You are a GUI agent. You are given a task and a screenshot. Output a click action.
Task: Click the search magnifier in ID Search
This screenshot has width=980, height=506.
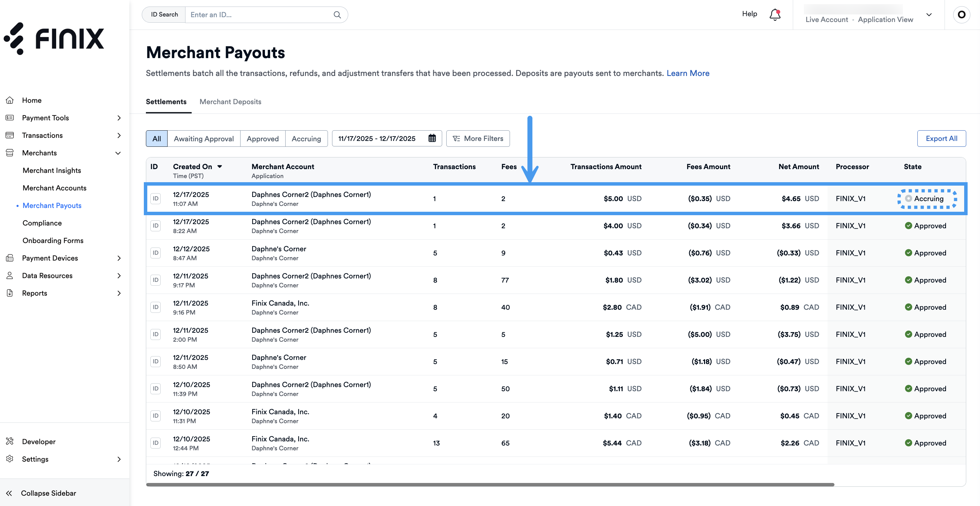click(x=337, y=14)
